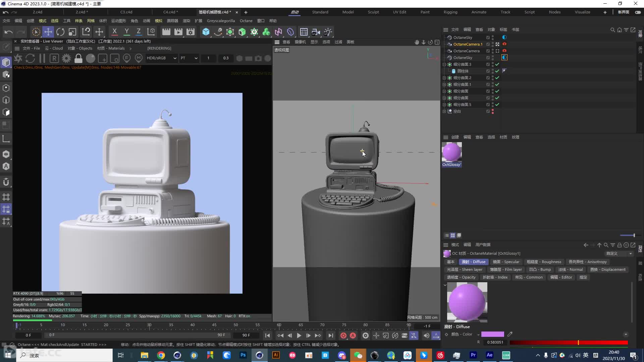The height and width of the screenshot is (362, 644).
Task: Toggle OctaneCamera.1 active camera target icon
Action: (x=497, y=44)
